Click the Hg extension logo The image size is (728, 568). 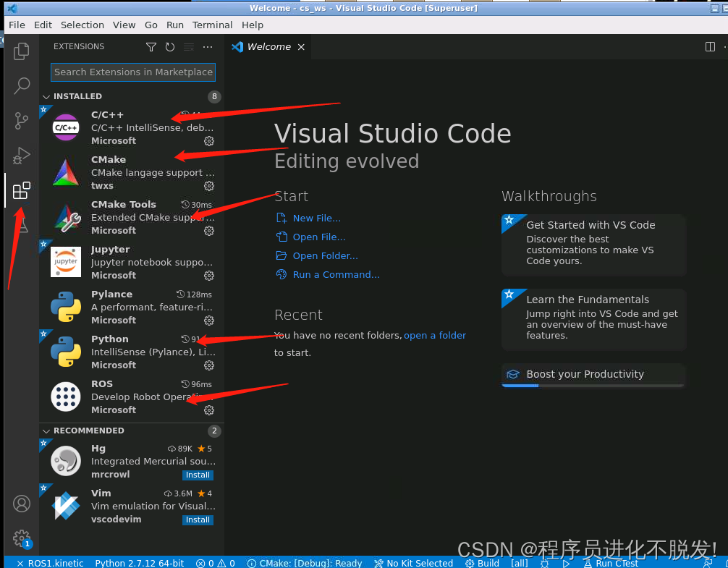[66, 461]
